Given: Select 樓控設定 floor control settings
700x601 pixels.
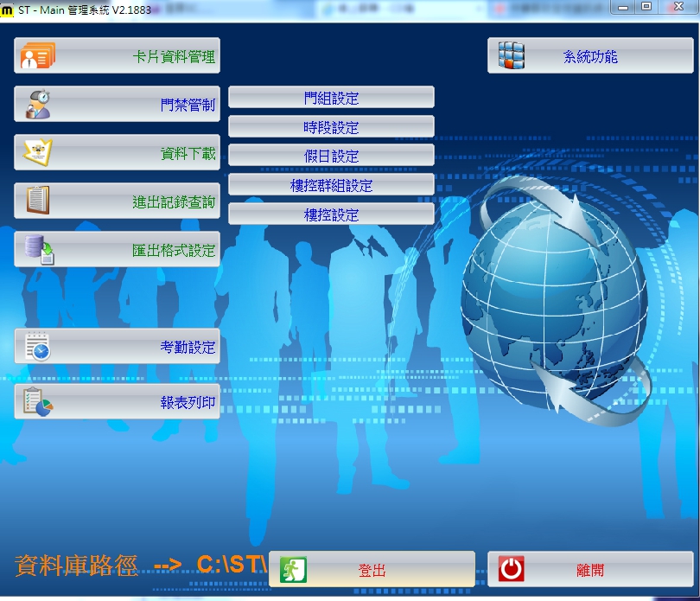Looking at the screenshot, I should click(331, 214).
